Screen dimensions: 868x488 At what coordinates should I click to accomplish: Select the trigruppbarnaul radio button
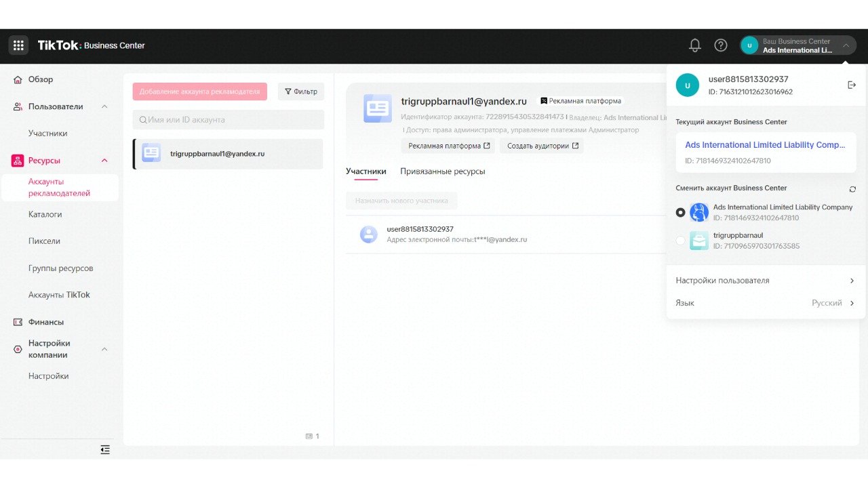(681, 241)
